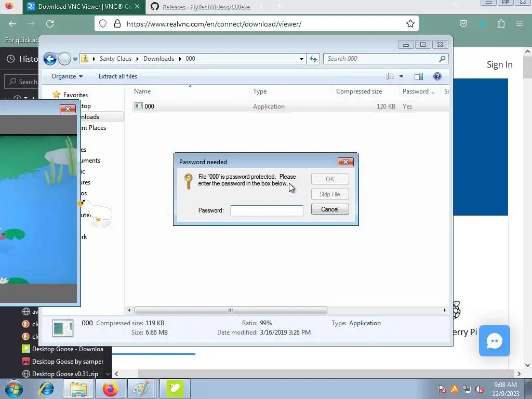Select Santy Claus in the address breadcrumb

(115, 59)
